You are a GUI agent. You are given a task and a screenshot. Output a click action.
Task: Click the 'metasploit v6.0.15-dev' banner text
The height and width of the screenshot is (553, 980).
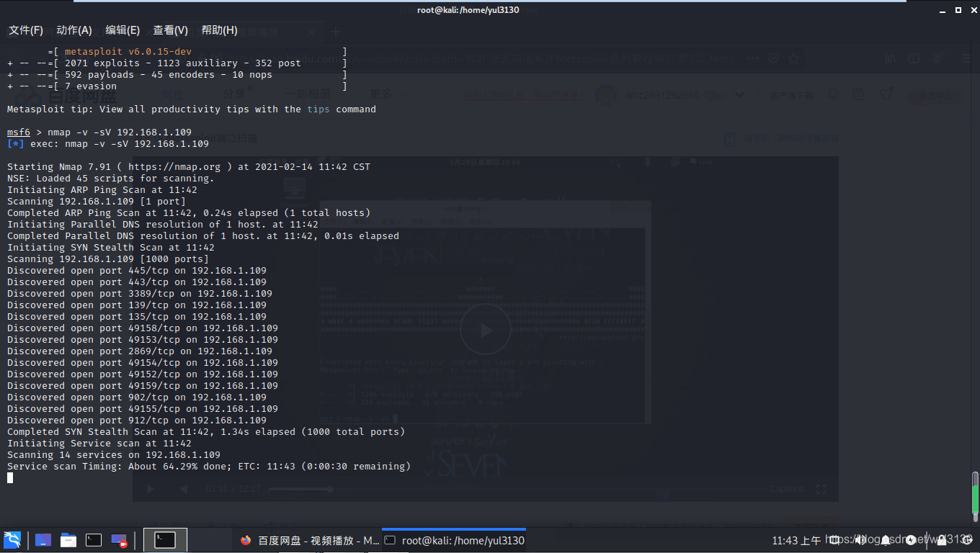[128, 52]
